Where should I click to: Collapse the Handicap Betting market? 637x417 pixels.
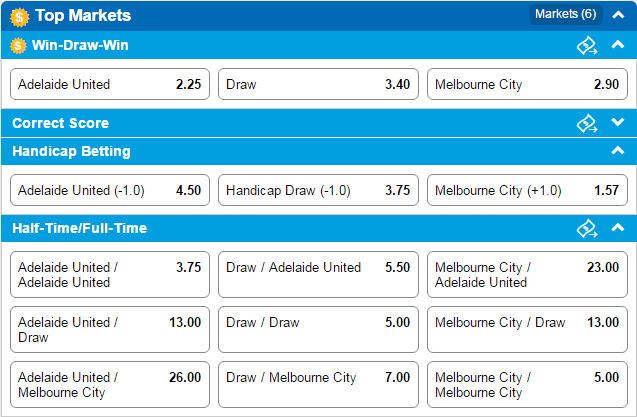click(x=618, y=150)
